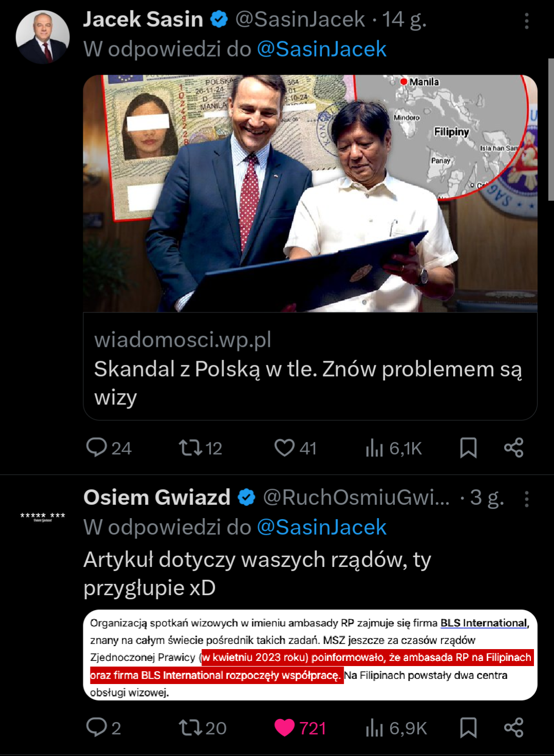
Task: Open the BLS International article screenshot image
Action: point(310,655)
